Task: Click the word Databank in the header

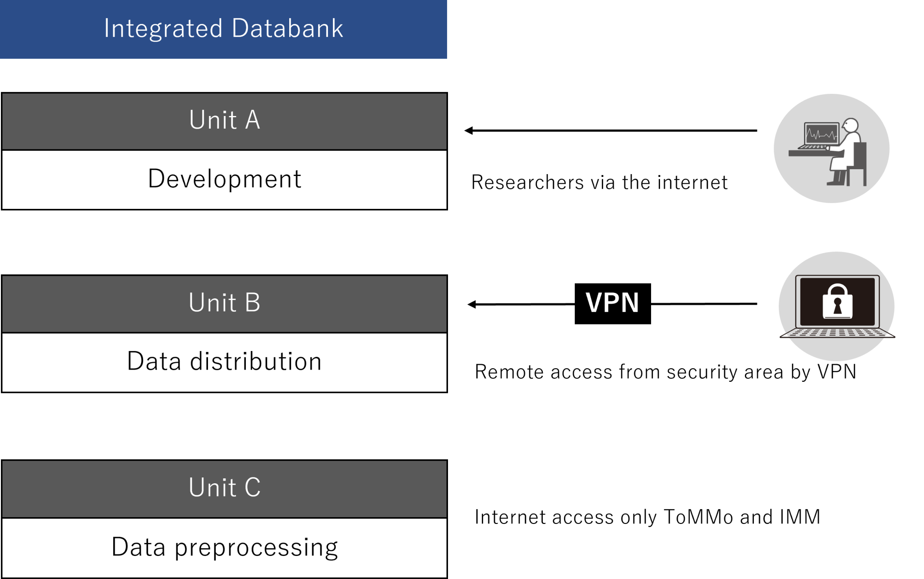Action: (x=287, y=28)
